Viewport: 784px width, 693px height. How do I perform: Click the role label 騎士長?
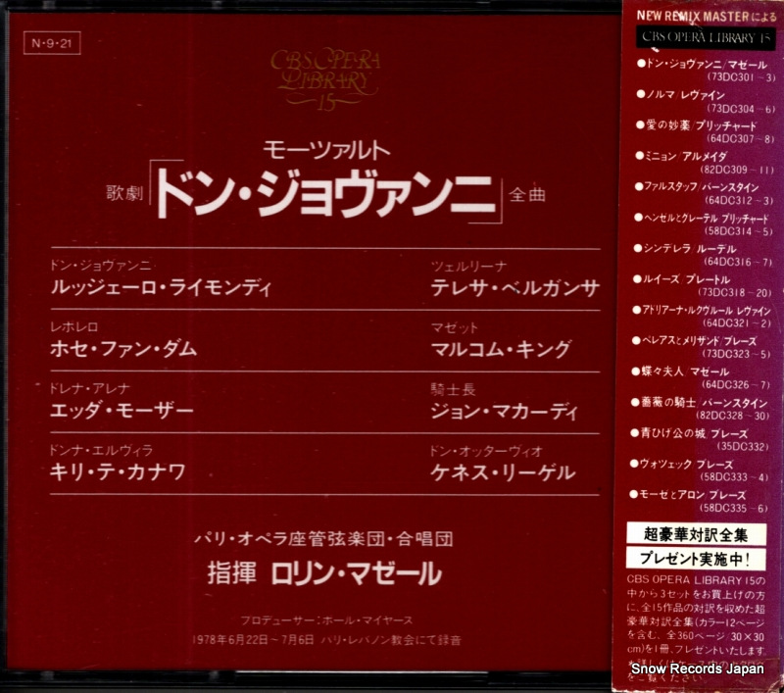point(453,389)
